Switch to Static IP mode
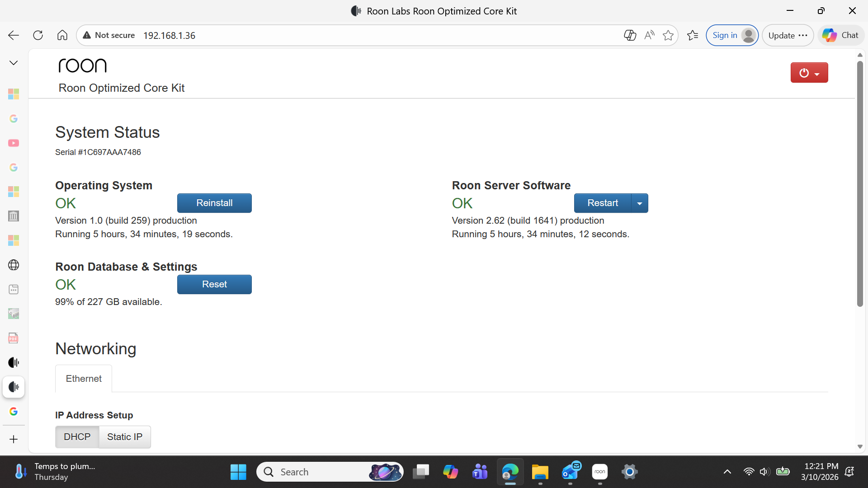This screenshot has width=868, height=488. tap(125, 437)
